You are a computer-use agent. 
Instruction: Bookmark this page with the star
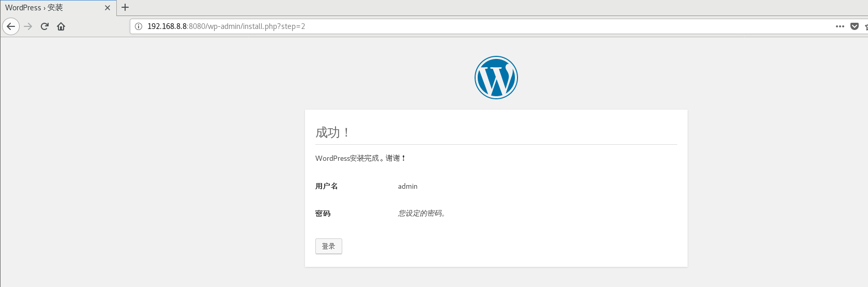tap(866, 26)
